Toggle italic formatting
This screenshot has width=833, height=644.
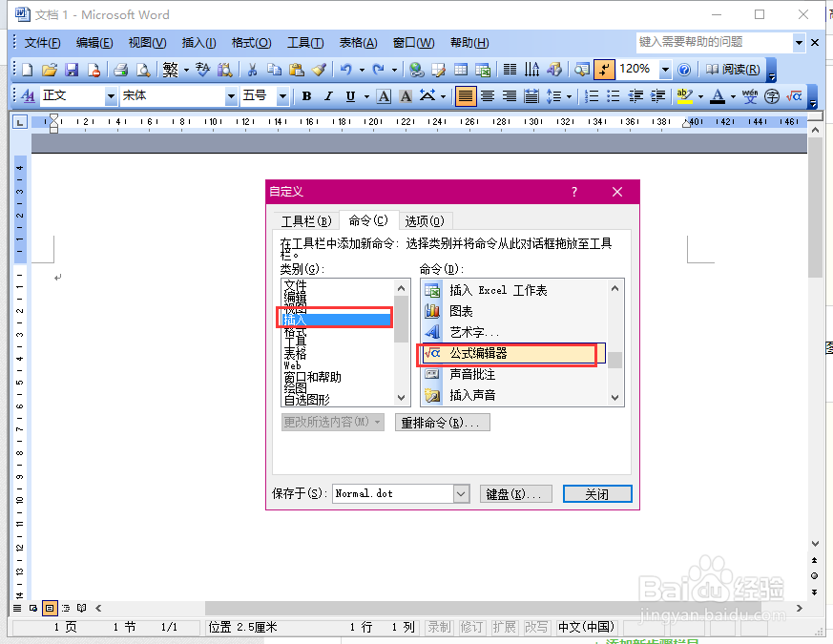329,95
